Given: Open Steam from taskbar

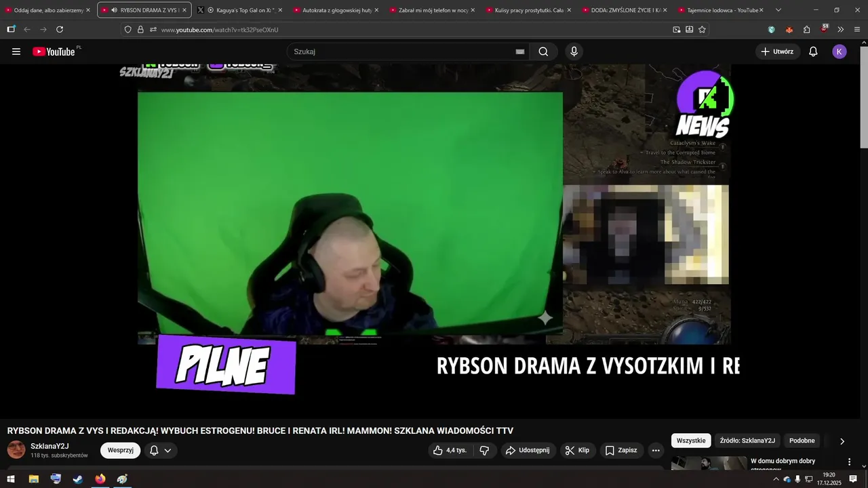Looking at the screenshot, I should click(78, 479).
